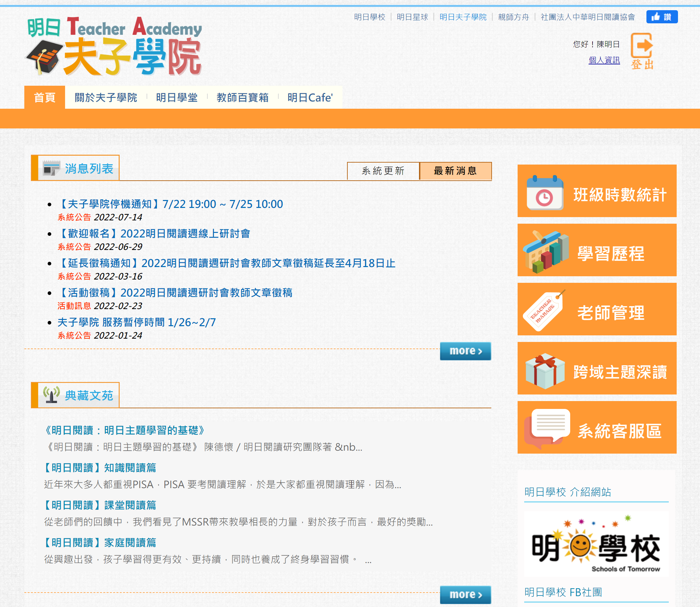Open article 《明日閱讀：明日主題學習的基礎》
The width and height of the screenshot is (700, 607).
(124, 430)
